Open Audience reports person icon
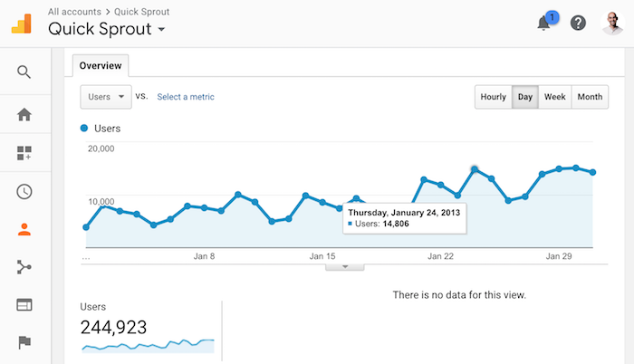The image size is (634, 364). tap(24, 229)
